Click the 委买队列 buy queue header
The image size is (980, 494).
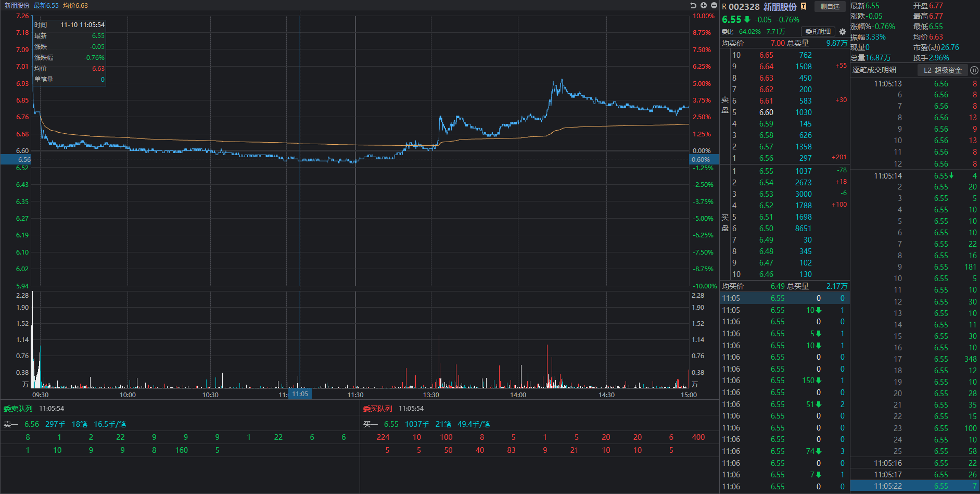point(377,409)
